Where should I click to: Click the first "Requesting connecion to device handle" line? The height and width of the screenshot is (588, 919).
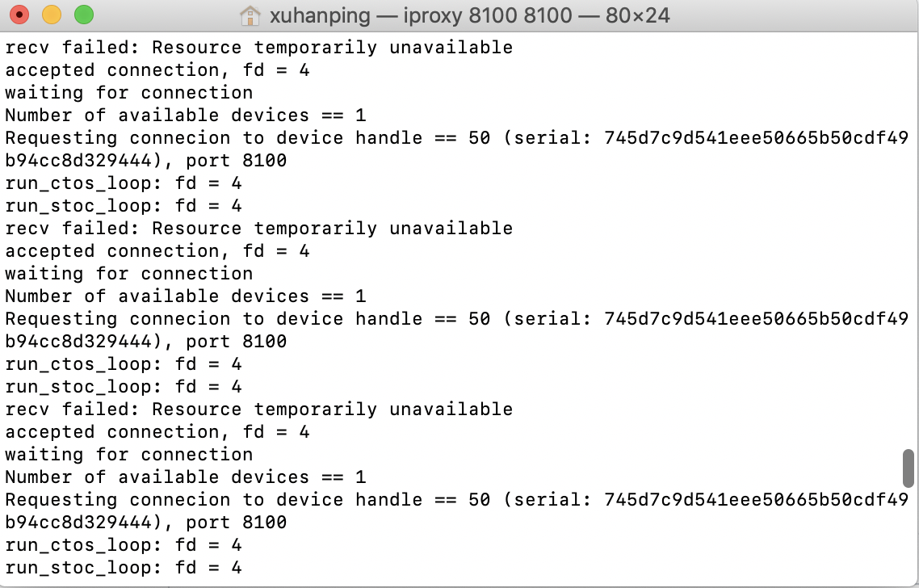456,138
